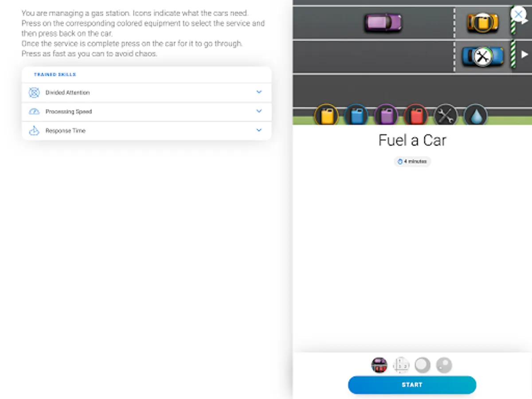Select the wrench repair service tool
This screenshot has height=399, width=532.
446,115
